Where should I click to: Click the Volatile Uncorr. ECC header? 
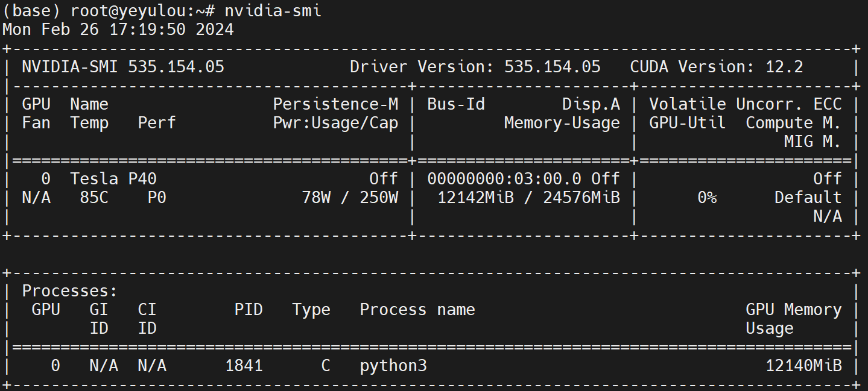745,104
